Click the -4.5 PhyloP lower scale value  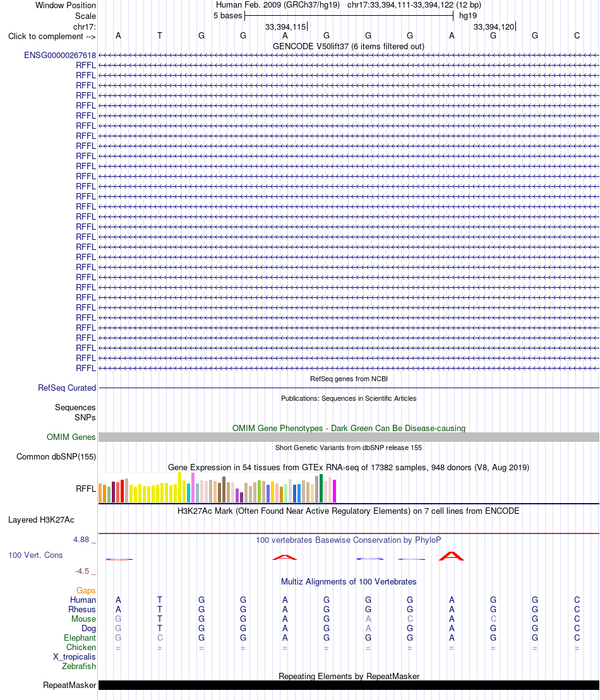[82, 571]
